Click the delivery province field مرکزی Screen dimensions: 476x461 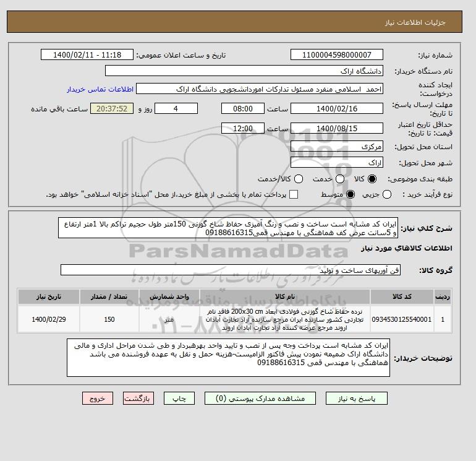pos(337,147)
